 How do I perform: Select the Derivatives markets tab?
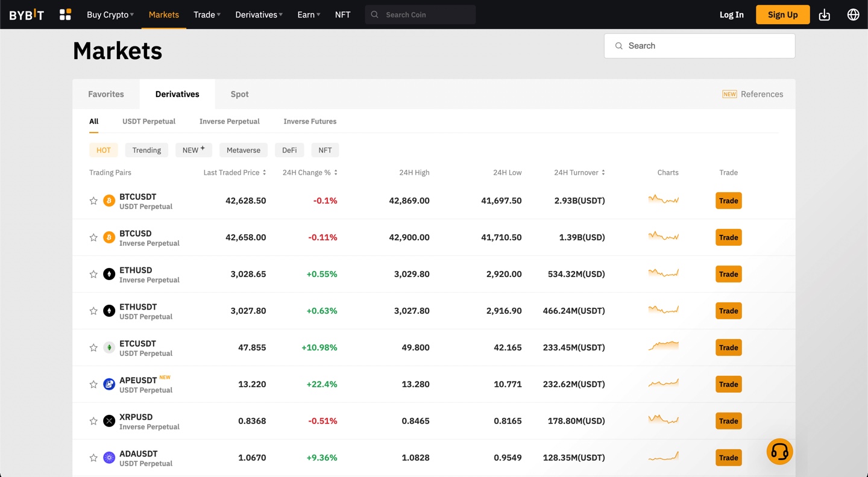tap(177, 94)
